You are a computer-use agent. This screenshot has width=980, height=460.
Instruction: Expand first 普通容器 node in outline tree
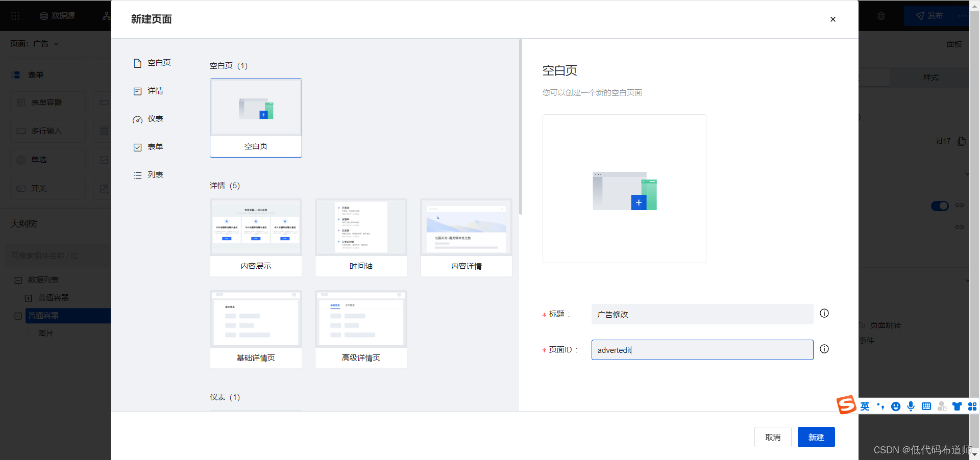pyautogui.click(x=29, y=298)
